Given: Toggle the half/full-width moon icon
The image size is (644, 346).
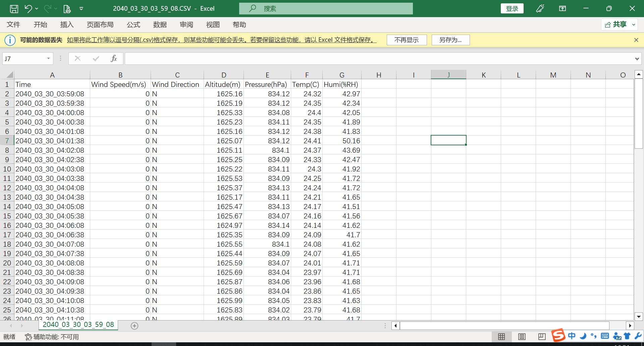Looking at the screenshot, I should (583, 336).
